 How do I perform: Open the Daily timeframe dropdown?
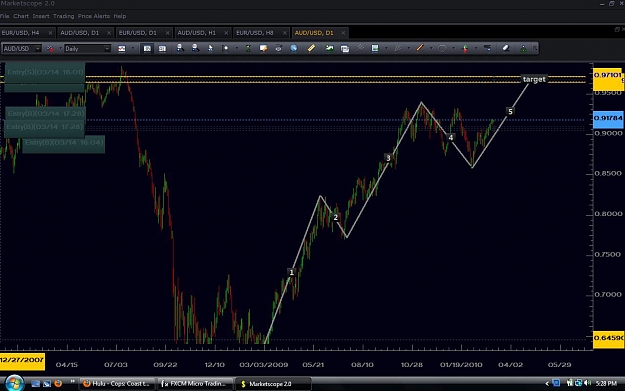tap(107, 49)
